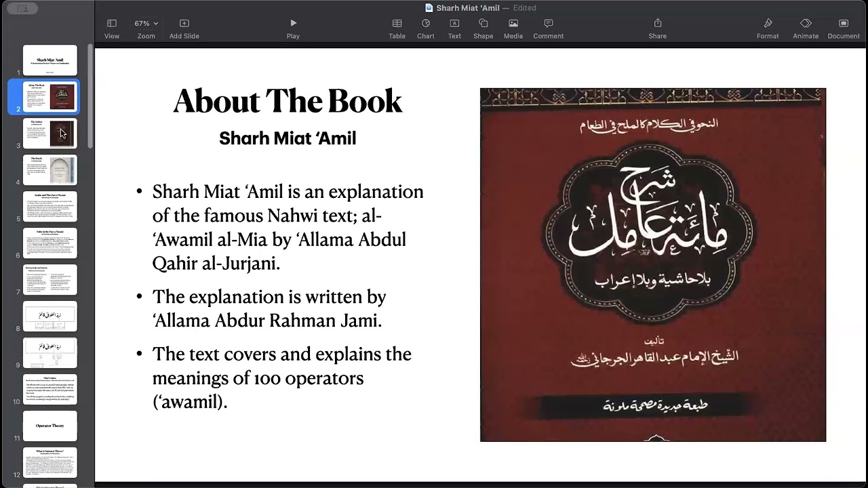This screenshot has width=868, height=488.
Task: Open the Share button
Action: click(x=657, y=28)
